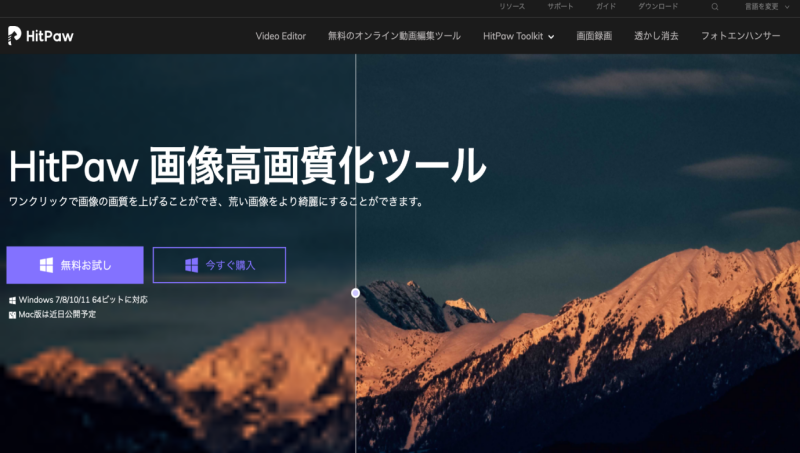This screenshot has width=800, height=453.
Task: Expand the 言語を変更 language dropdown
Action: point(766,7)
